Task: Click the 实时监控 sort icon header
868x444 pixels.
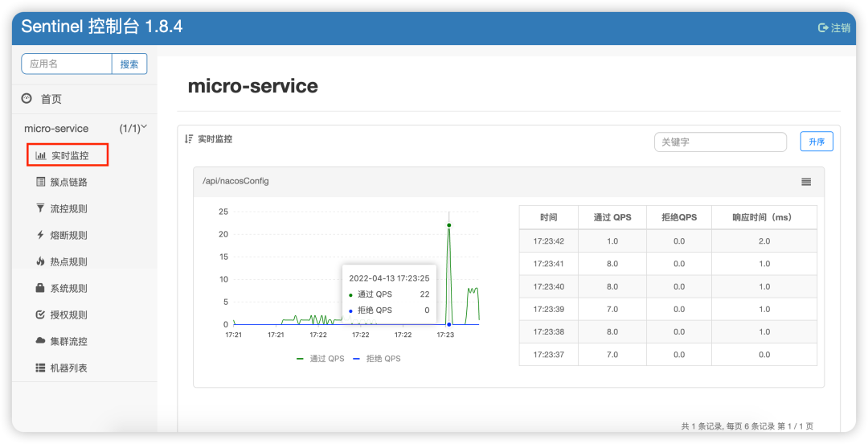Action: click(189, 139)
